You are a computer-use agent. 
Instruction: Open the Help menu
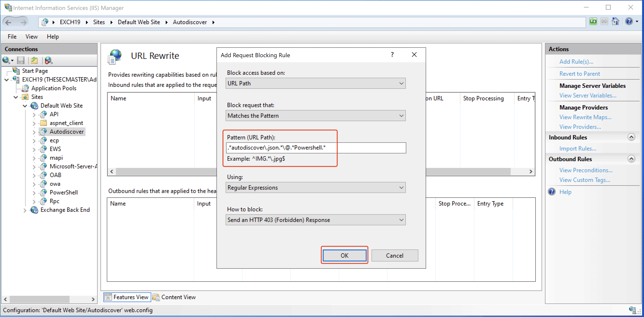click(53, 36)
